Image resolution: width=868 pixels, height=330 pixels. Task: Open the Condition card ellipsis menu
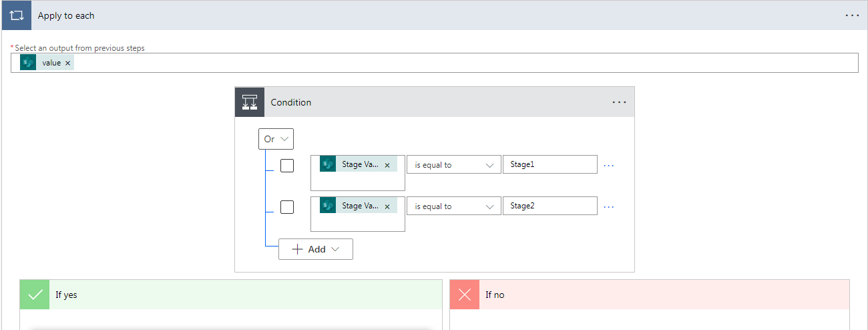pos(619,102)
